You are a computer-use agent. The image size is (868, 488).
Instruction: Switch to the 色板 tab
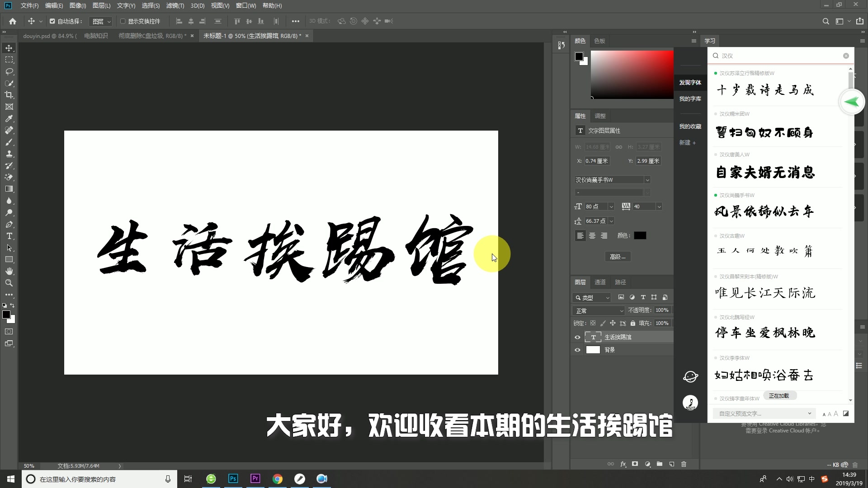(x=599, y=41)
